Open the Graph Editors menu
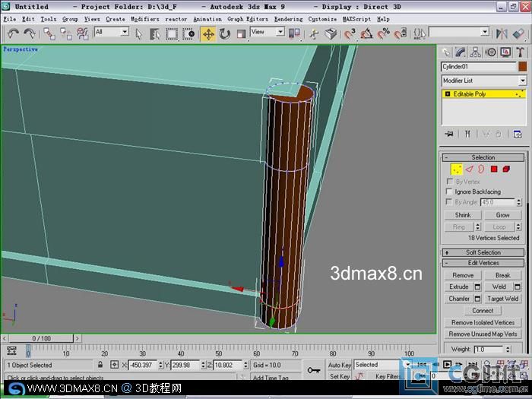Screen dimensions: 532x399 [x=248, y=19]
